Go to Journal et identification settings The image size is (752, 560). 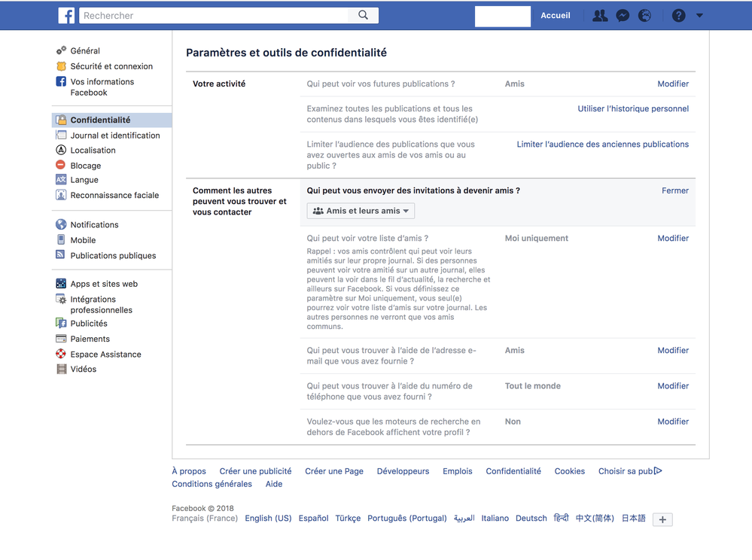(x=115, y=135)
